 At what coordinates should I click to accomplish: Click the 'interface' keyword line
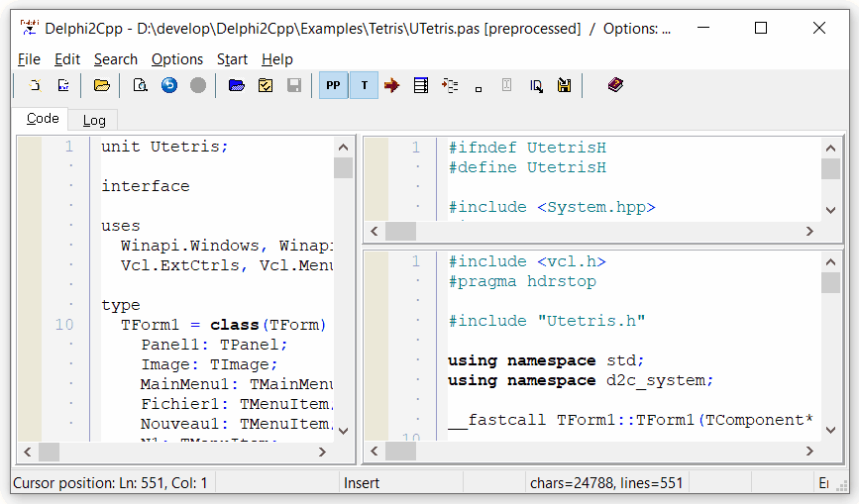[146, 186]
